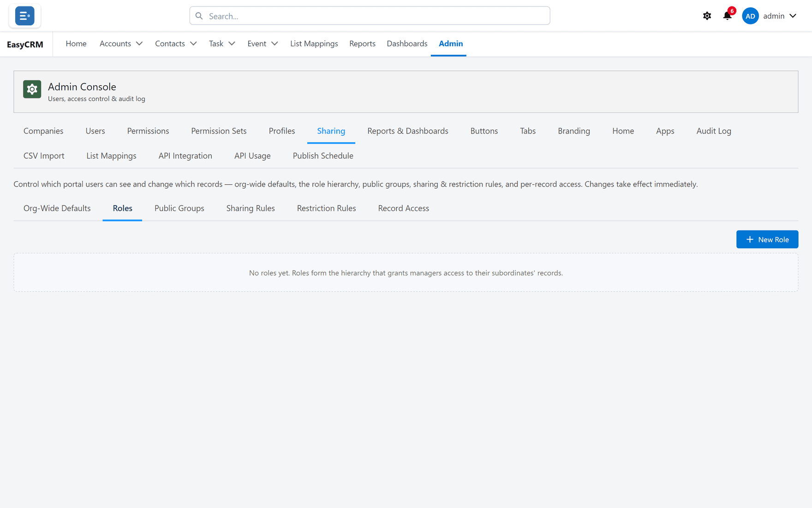Expand the Task menu chevron
Viewport: 812px width, 508px height.
point(232,43)
